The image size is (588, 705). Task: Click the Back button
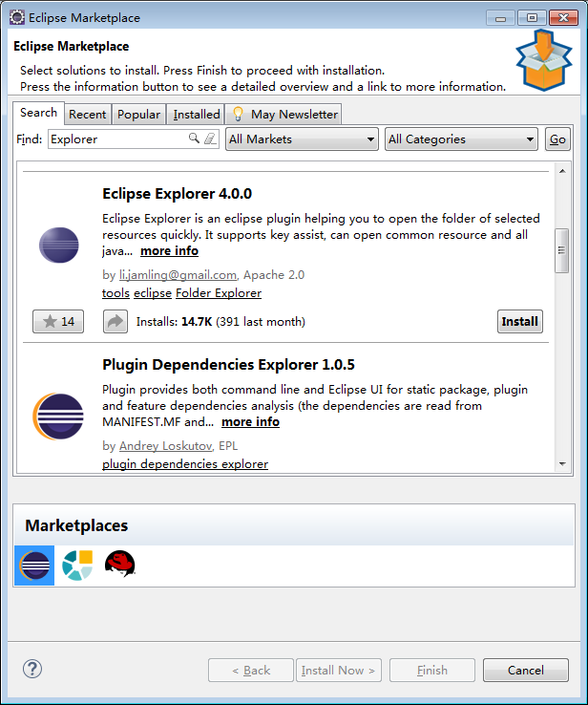coord(251,671)
